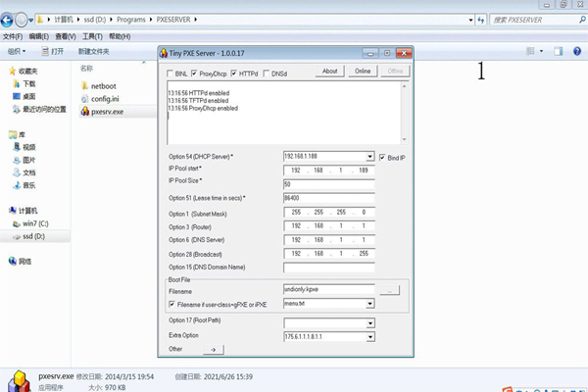
Task: Open the recent locations arrow beside navigation buttons
Action: 30,20
